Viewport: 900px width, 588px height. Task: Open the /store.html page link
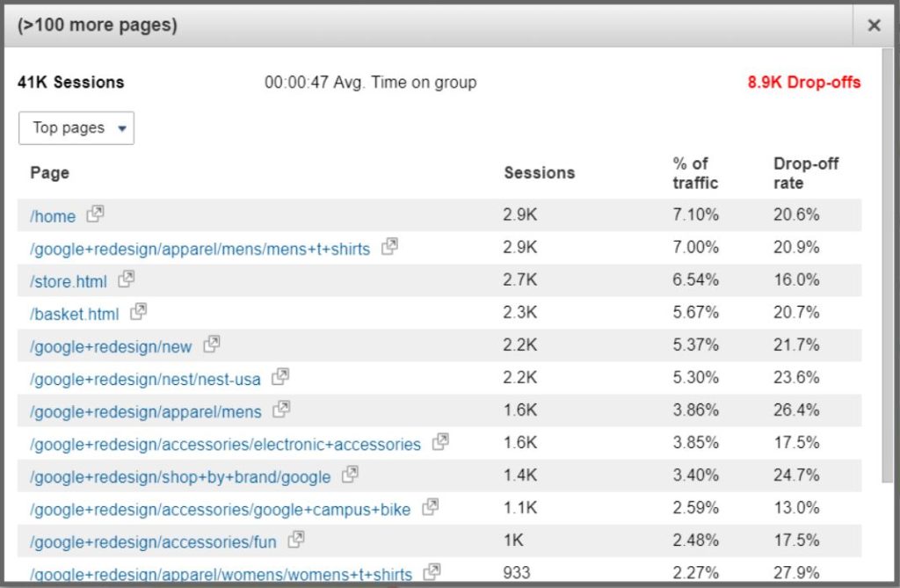click(x=69, y=280)
